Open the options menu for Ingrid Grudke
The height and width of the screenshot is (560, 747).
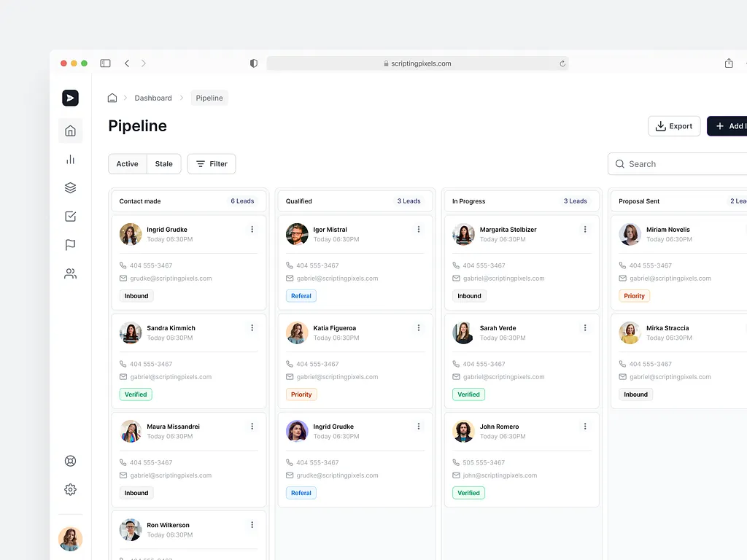point(252,229)
